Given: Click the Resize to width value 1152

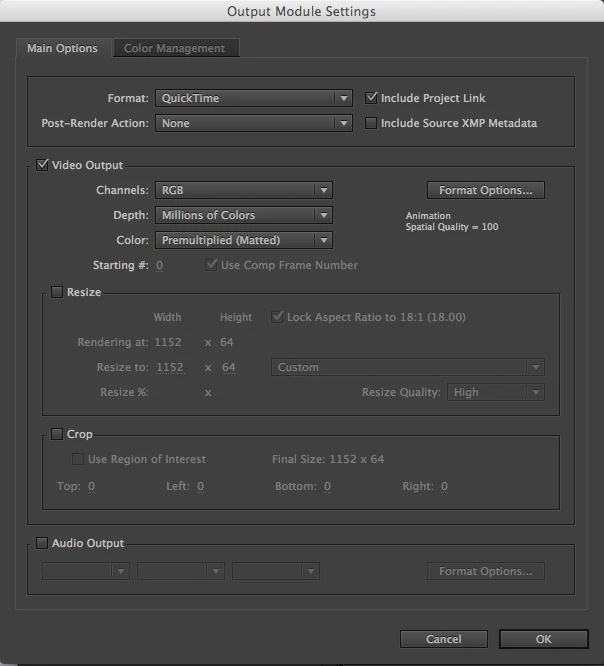Looking at the screenshot, I should pos(170,367).
